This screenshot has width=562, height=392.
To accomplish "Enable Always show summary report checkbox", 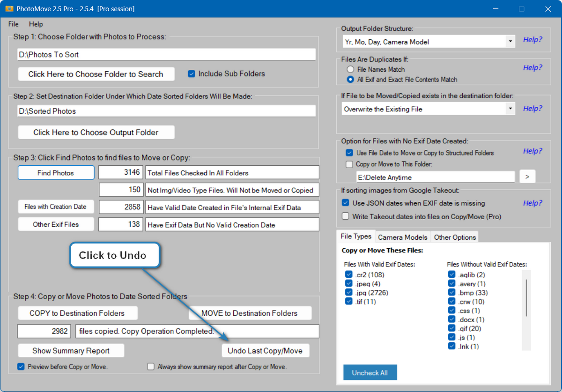I will tap(151, 367).
